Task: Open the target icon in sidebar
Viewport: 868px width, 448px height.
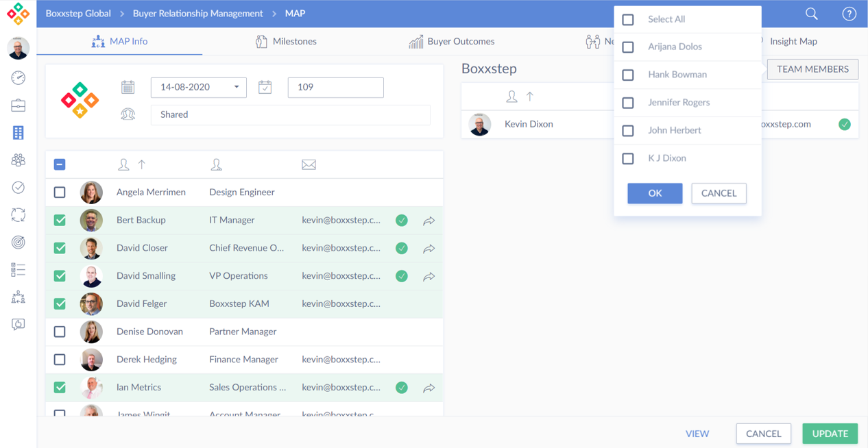Action: click(x=19, y=242)
